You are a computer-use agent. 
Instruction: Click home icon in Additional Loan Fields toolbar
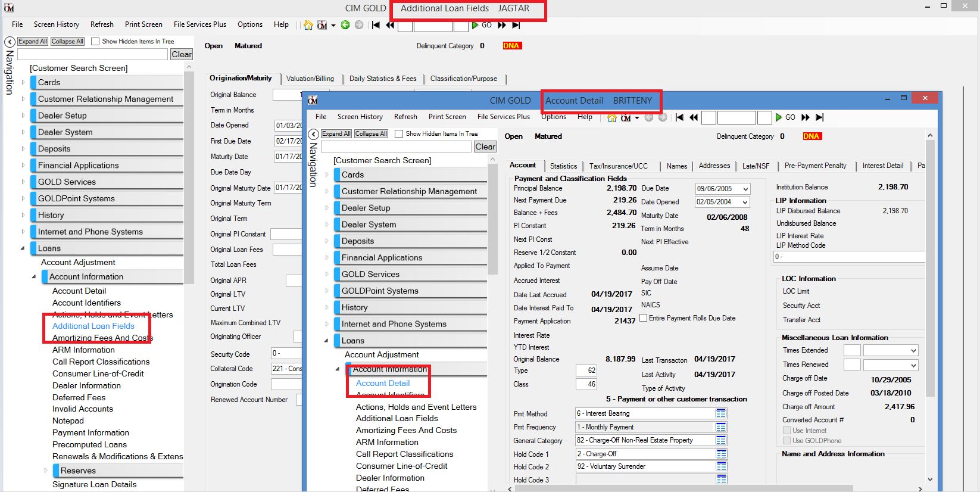tap(308, 25)
